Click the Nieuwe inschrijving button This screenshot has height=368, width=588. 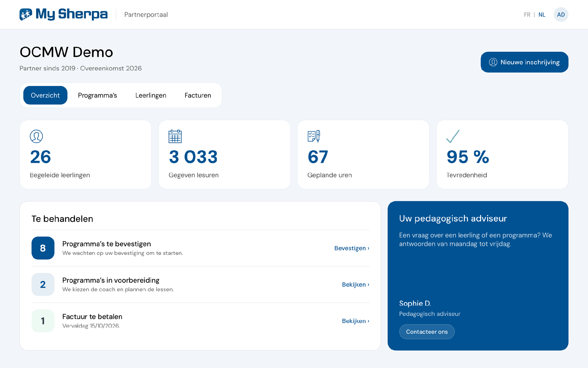(x=524, y=62)
